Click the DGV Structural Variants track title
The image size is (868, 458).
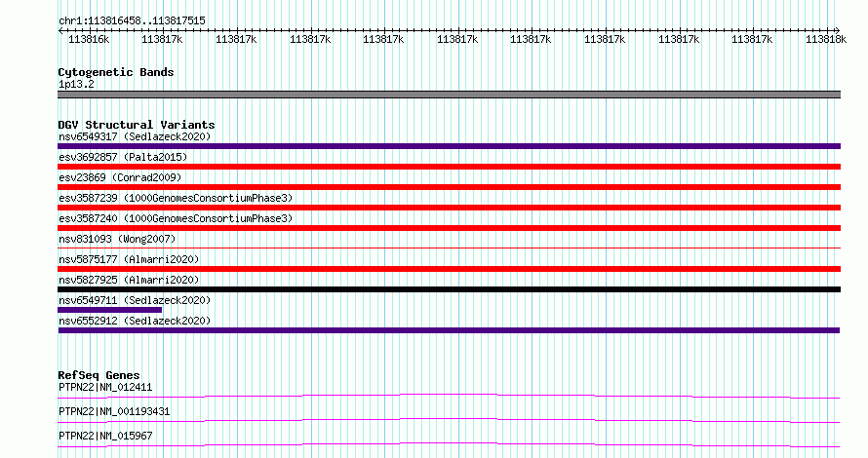tap(137, 125)
